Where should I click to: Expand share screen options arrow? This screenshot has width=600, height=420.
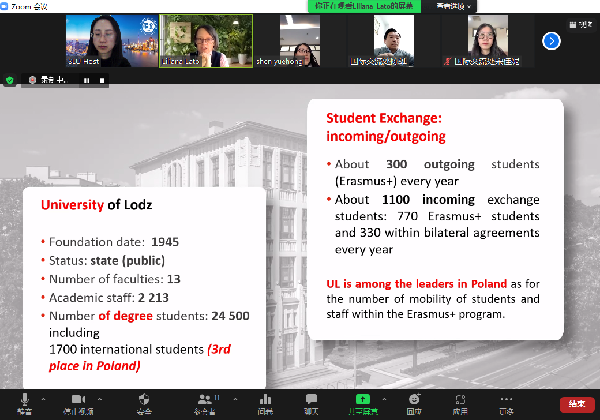[384, 399]
